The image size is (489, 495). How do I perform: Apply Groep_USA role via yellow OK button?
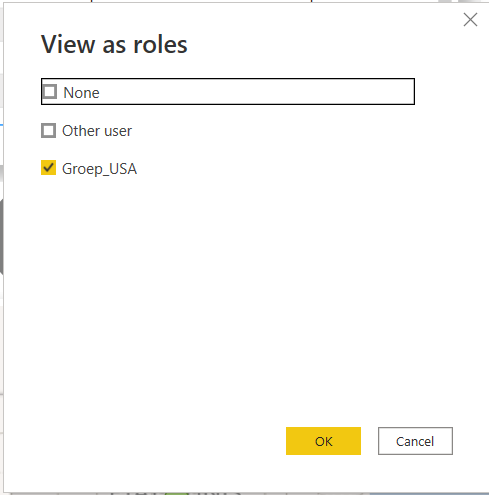[323, 441]
